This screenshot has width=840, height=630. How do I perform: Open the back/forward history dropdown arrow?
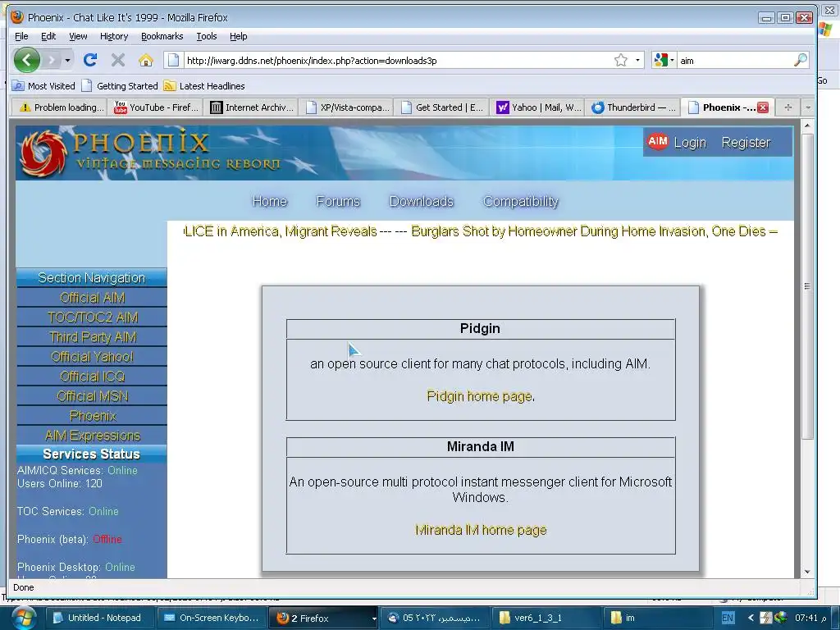click(x=67, y=60)
